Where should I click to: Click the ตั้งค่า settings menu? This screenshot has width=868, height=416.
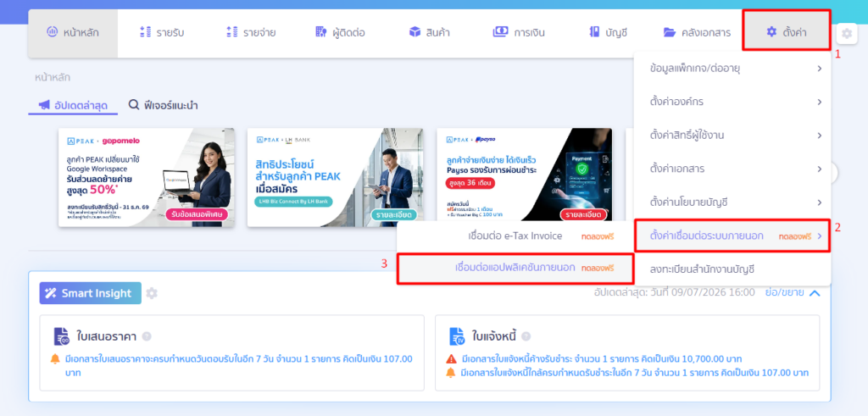tap(786, 32)
